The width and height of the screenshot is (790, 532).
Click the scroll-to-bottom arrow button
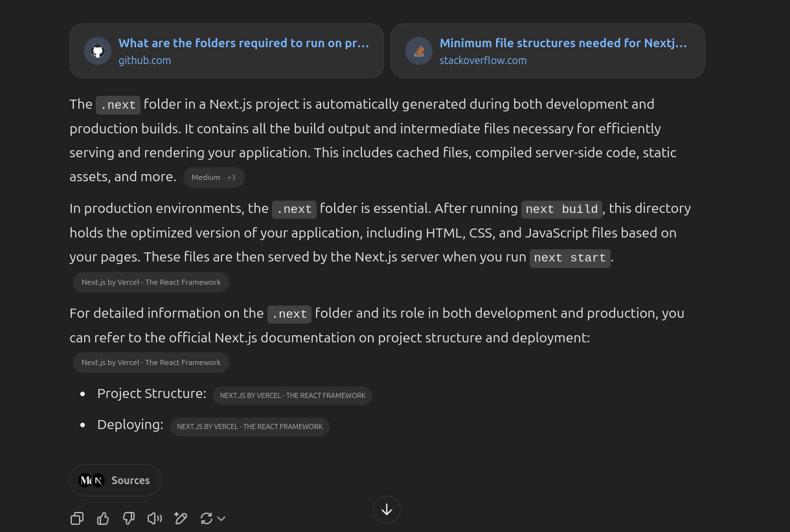click(x=387, y=510)
